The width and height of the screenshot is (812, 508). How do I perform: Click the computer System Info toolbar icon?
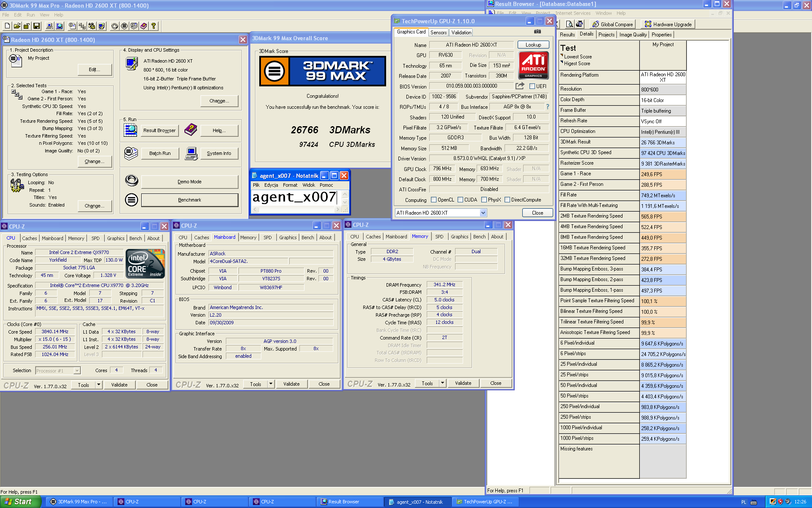49,26
